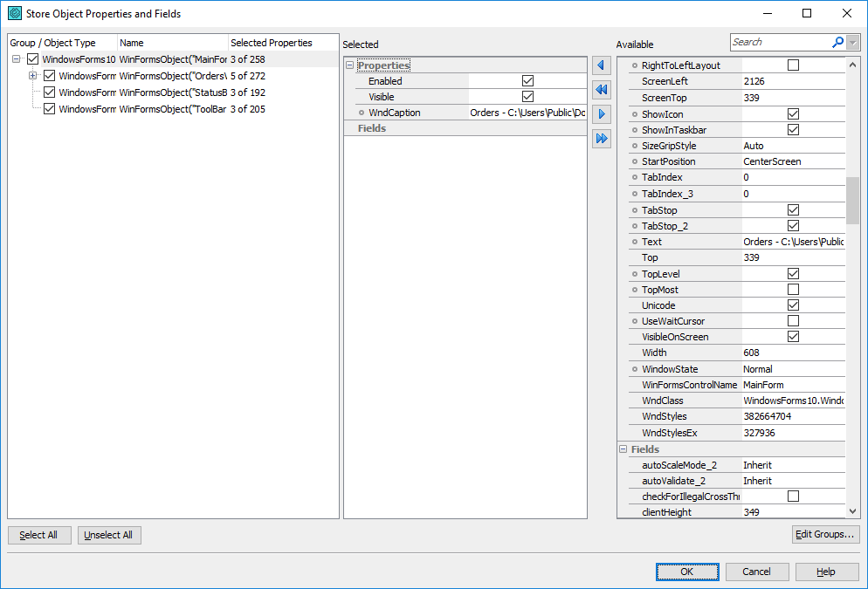The height and width of the screenshot is (589, 868).
Task: Click the Available list scroll up arrow
Action: click(852, 65)
